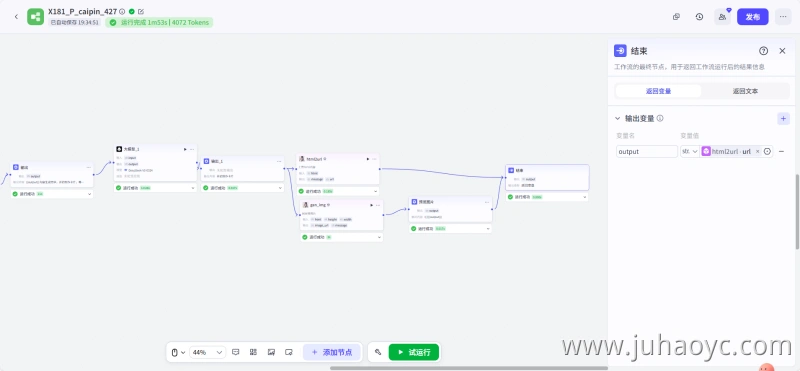Click the duplicate workflow icon in header
This screenshot has height=371, width=800.
click(x=676, y=17)
